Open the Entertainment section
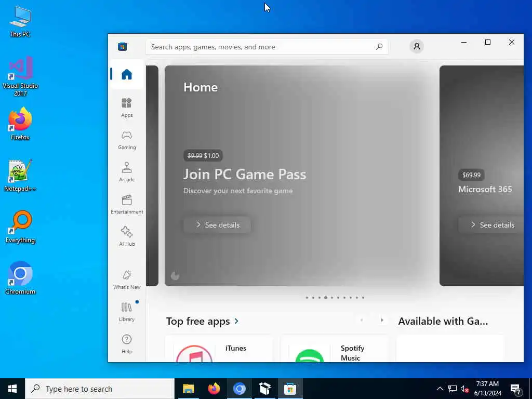The height and width of the screenshot is (399, 532). [x=127, y=204]
